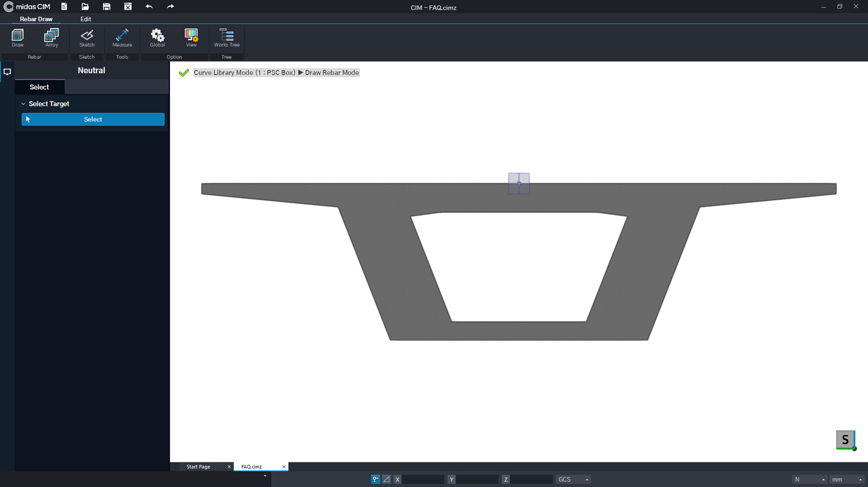Open the GCS coordinate system dropdown
Image resolution: width=868 pixels, height=487 pixels.
(x=573, y=479)
